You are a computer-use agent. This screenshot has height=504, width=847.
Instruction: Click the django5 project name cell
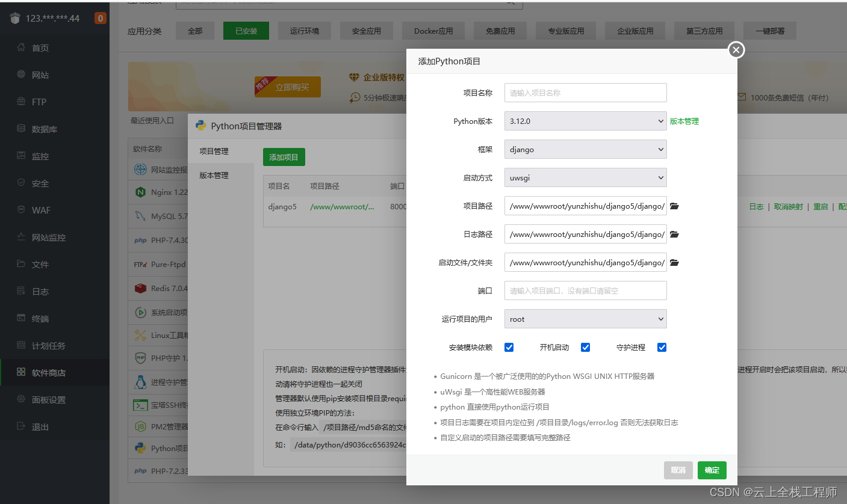(x=282, y=206)
